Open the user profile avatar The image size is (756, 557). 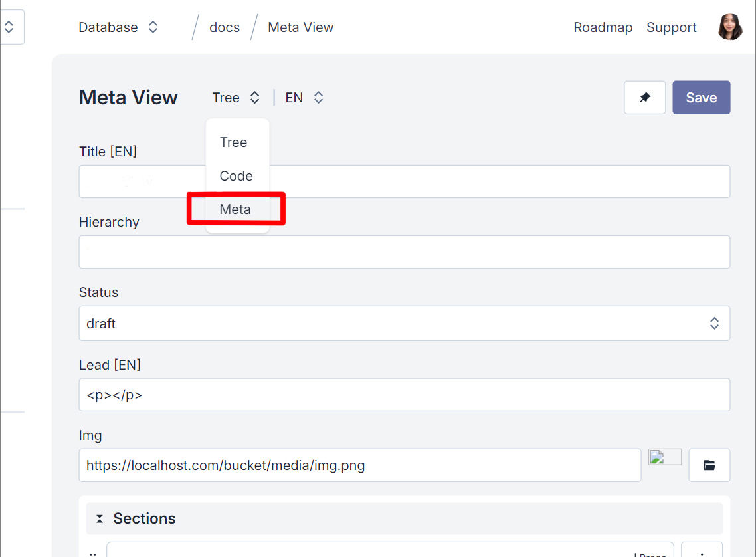[x=729, y=27]
